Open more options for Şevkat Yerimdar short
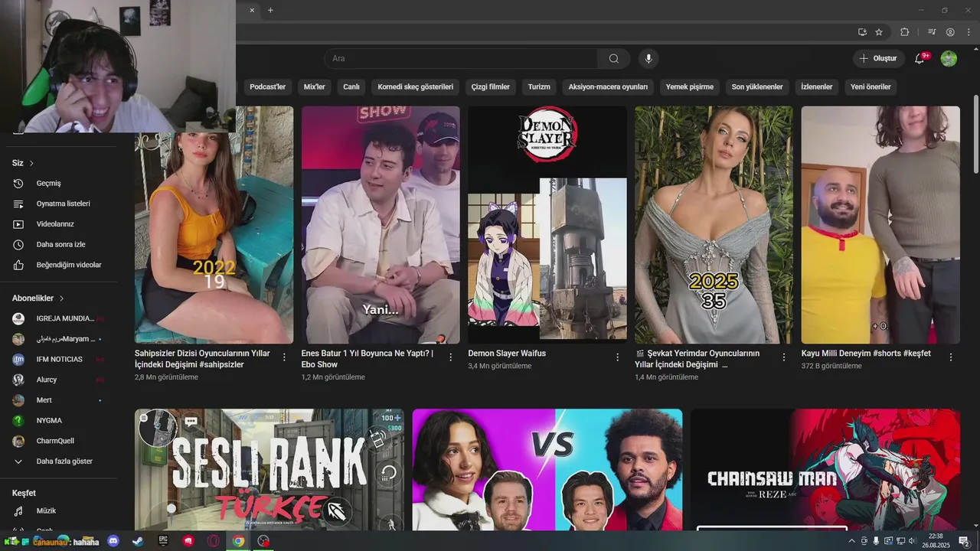 click(784, 357)
